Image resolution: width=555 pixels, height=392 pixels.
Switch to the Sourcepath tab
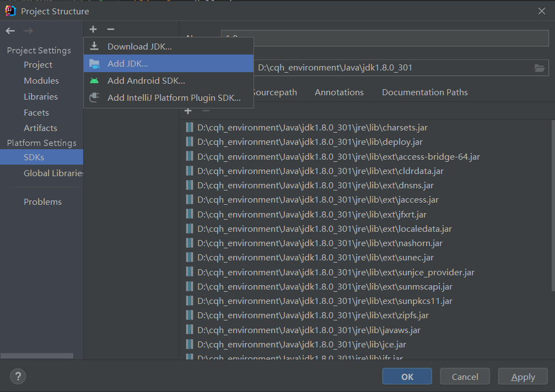pos(275,92)
